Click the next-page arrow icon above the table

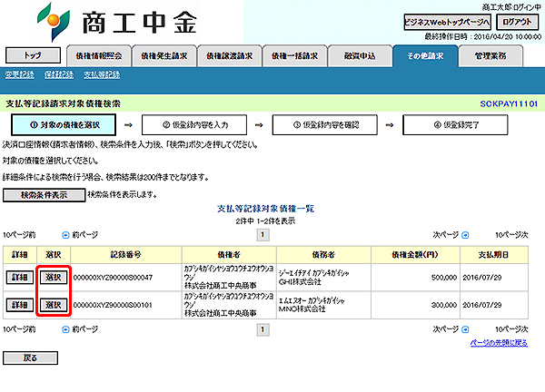[x=465, y=235]
